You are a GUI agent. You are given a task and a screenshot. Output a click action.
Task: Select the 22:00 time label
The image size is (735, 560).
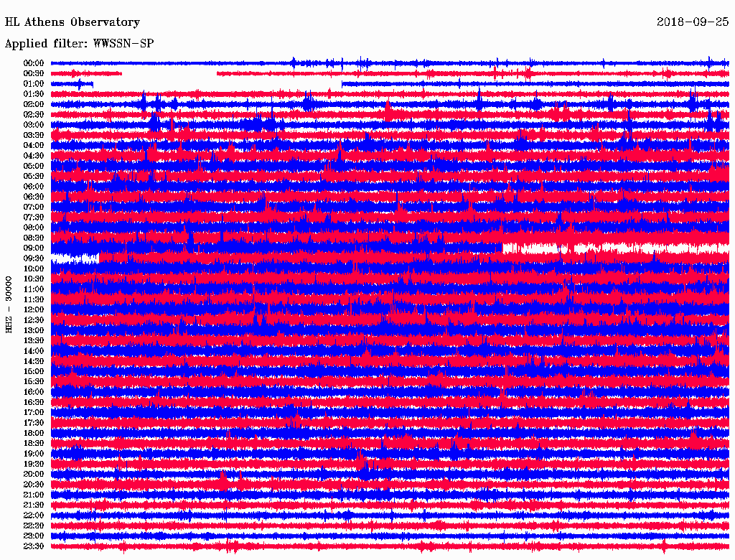(34, 515)
